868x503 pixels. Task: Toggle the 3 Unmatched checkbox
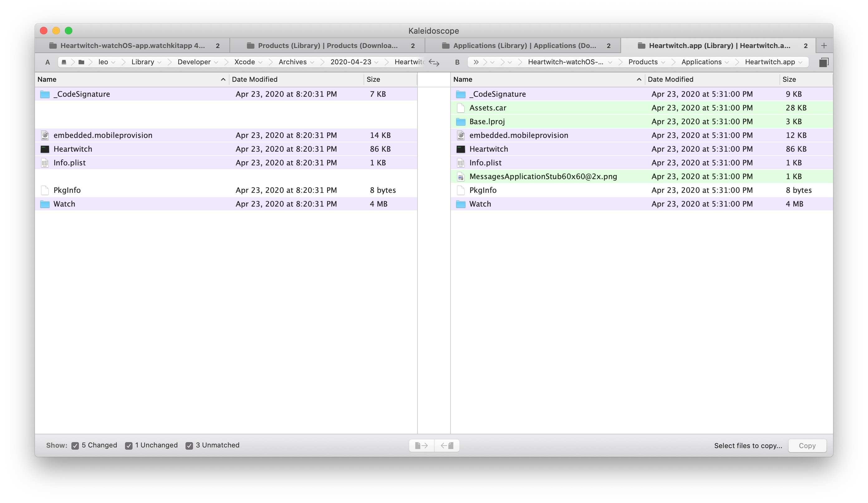tap(189, 446)
